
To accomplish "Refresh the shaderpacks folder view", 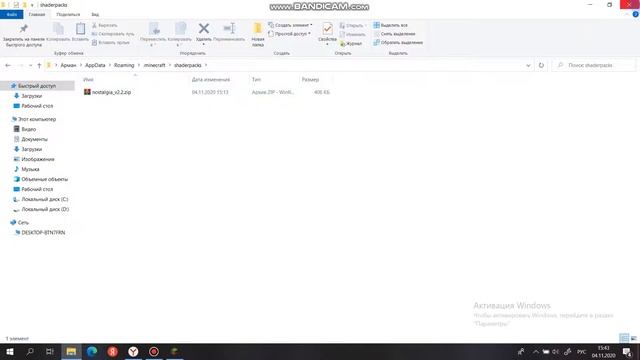I will click(541, 65).
